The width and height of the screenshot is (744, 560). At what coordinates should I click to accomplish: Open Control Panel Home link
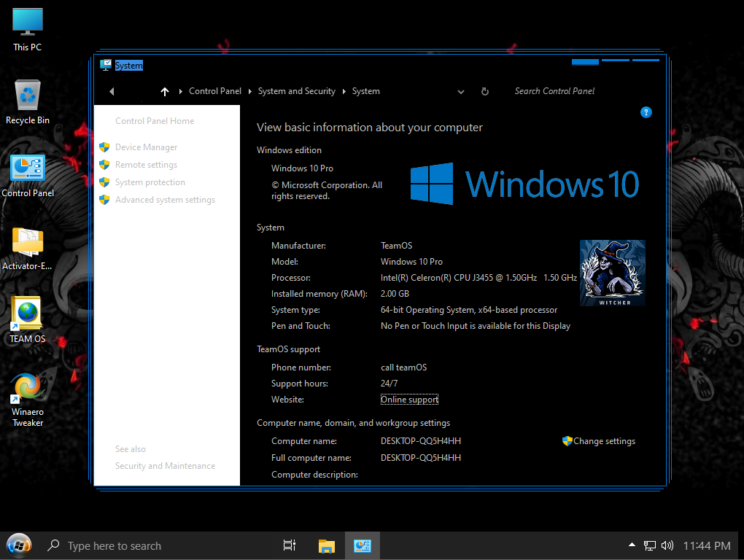coord(155,121)
